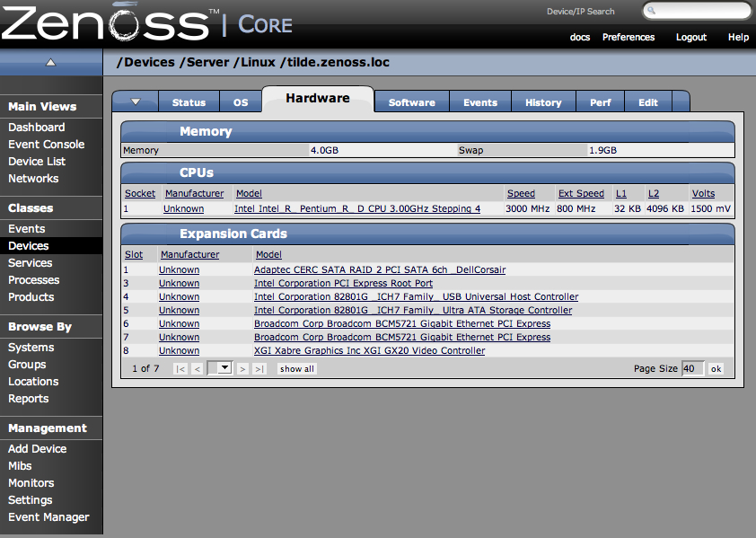The width and height of the screenshot is (756, 538).
Task: Open Intel PCI Express Root Port link
Action: pos(343,283)
